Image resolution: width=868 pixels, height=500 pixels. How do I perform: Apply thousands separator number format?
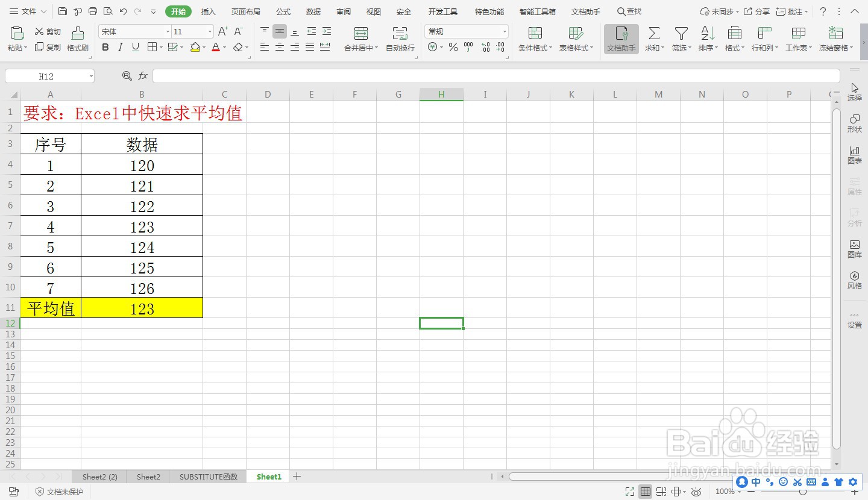[x=468, y=47]
